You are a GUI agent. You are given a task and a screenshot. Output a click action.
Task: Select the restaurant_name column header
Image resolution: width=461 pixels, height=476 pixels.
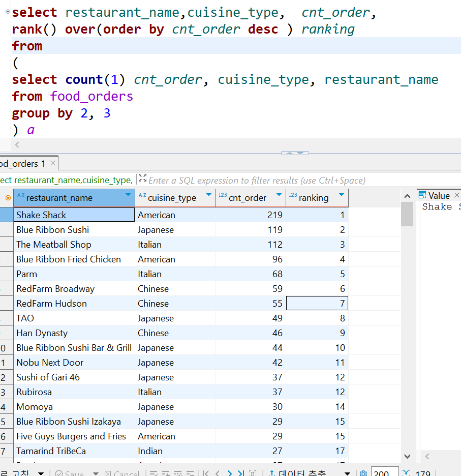[x=74, y=198]
